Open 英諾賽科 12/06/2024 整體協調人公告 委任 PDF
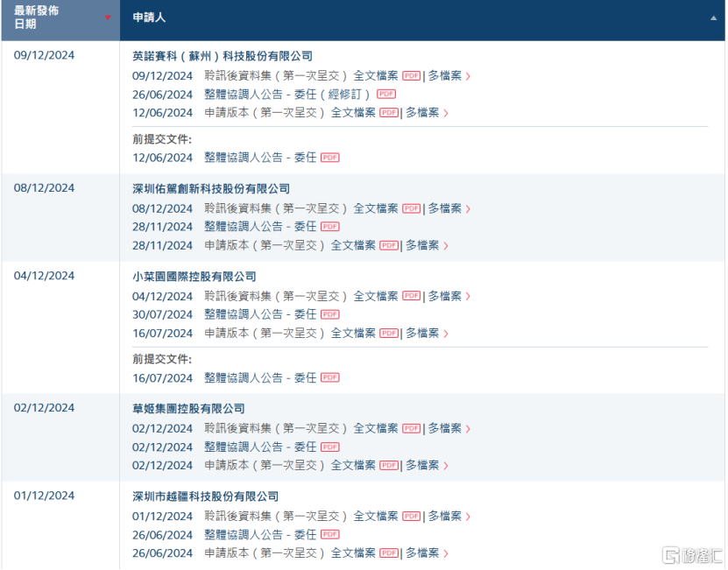This screenshot has width=728, height=570. (330, 158)
